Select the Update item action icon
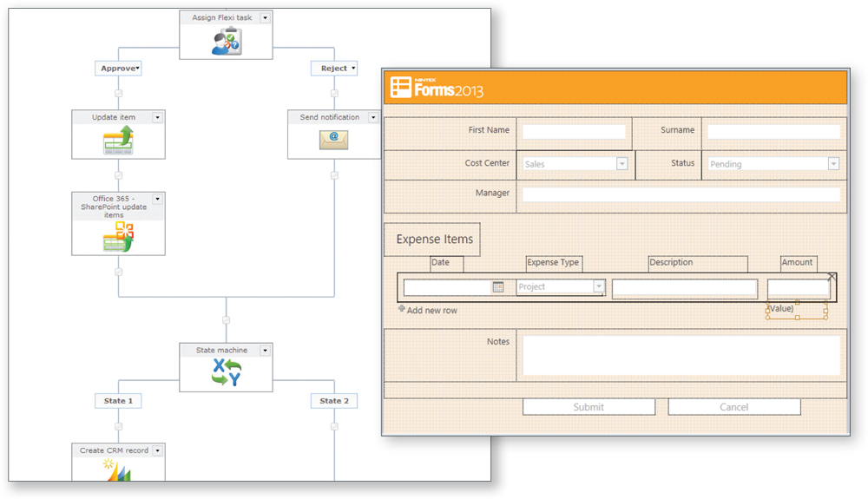 [118, 140]
